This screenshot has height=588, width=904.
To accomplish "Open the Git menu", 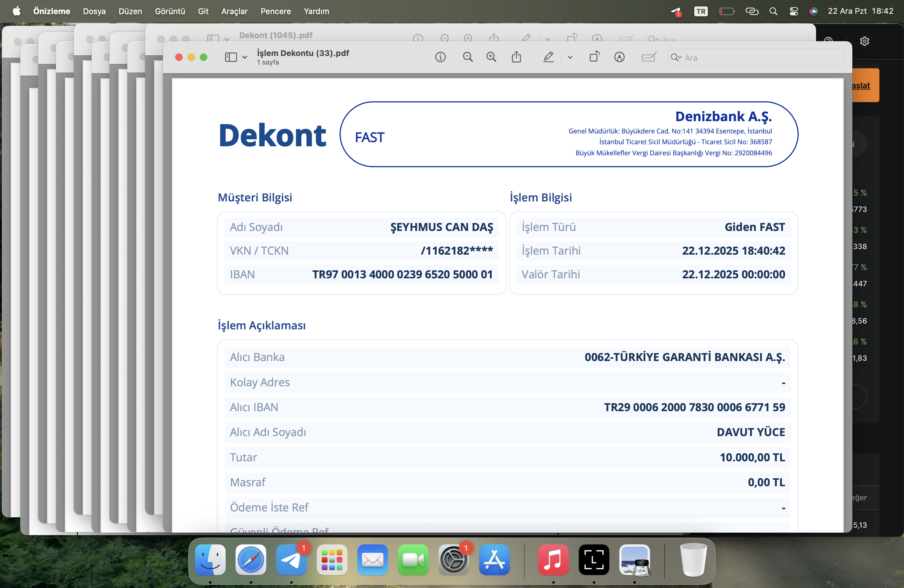I will pos(203,11).
